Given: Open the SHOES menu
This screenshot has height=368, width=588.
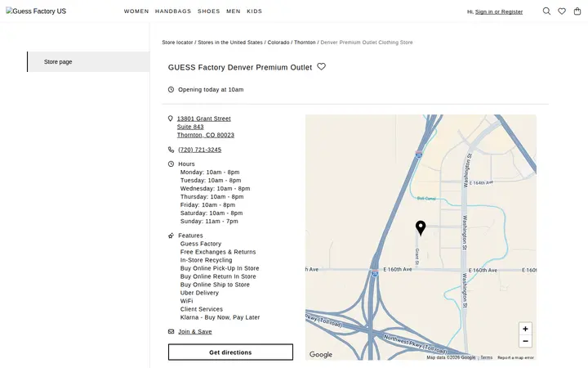Looking at the screenshot, I should 209,11.
